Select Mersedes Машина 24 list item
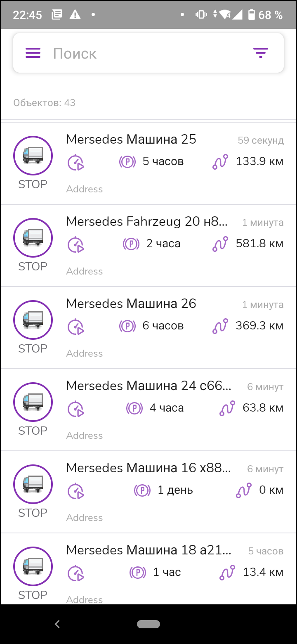297x644 pixels. click(148, 410)
